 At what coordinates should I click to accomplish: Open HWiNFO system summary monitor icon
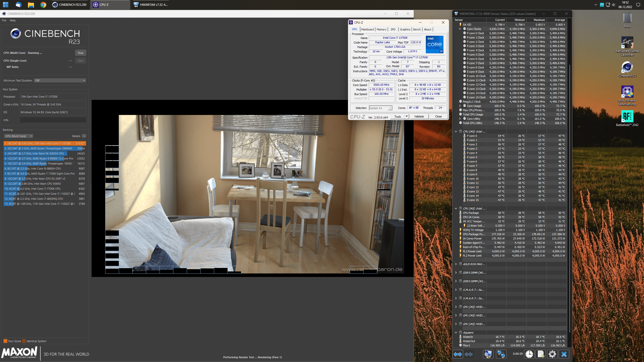[488, 354]
